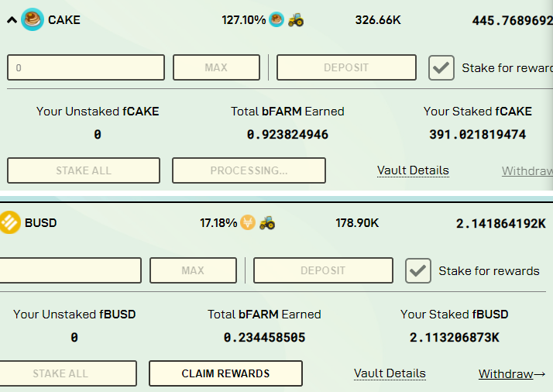Viewport: 553px width, 392px height.
Task: Open Vault Details for the CAKE vault
Action: click(x=413, y=170)
